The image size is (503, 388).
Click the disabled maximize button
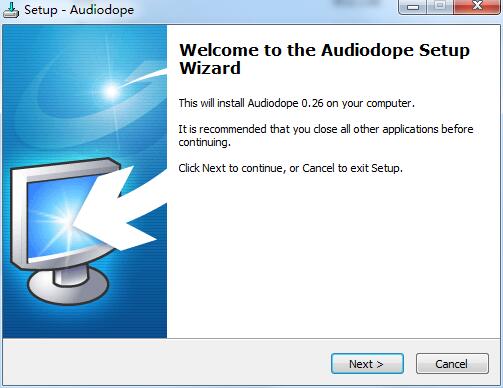(x=440, y=7)
